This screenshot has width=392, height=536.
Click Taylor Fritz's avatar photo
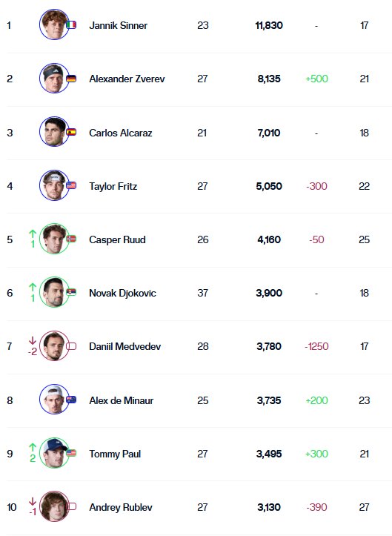coord(54,185)
